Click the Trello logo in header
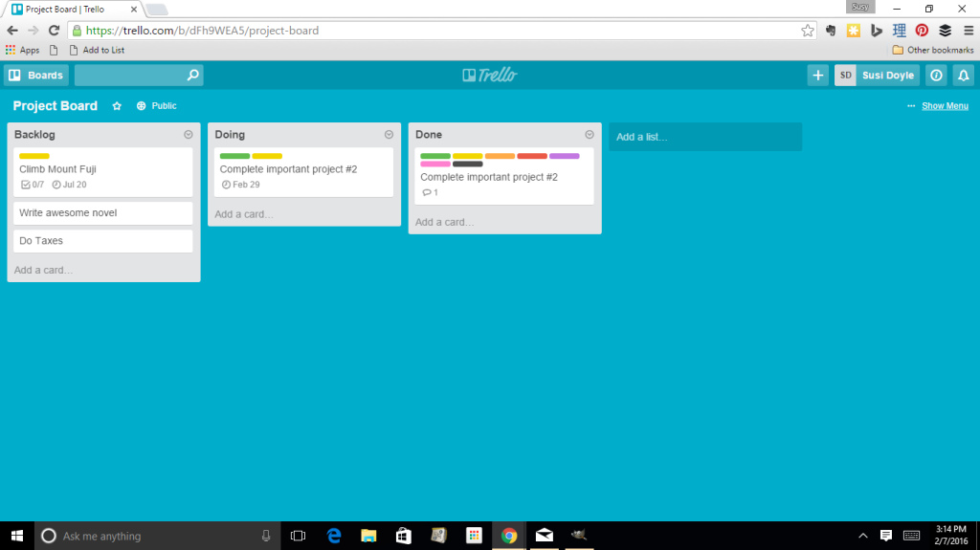The image size is (980, 550). 490,75
